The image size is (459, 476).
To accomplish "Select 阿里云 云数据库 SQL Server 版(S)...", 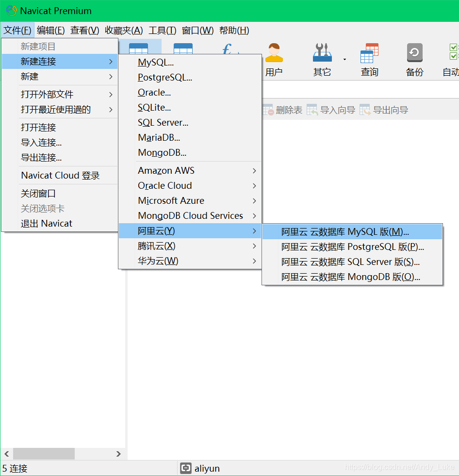I will click(x=352, y=262).
